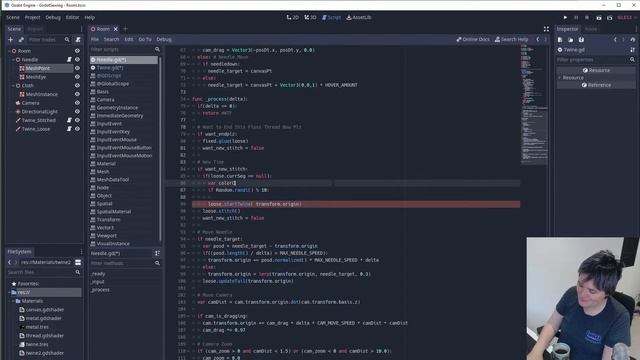This screenshot has height=360, width=640.
Task: Open the Scene menu
Action: coord(13,18)
